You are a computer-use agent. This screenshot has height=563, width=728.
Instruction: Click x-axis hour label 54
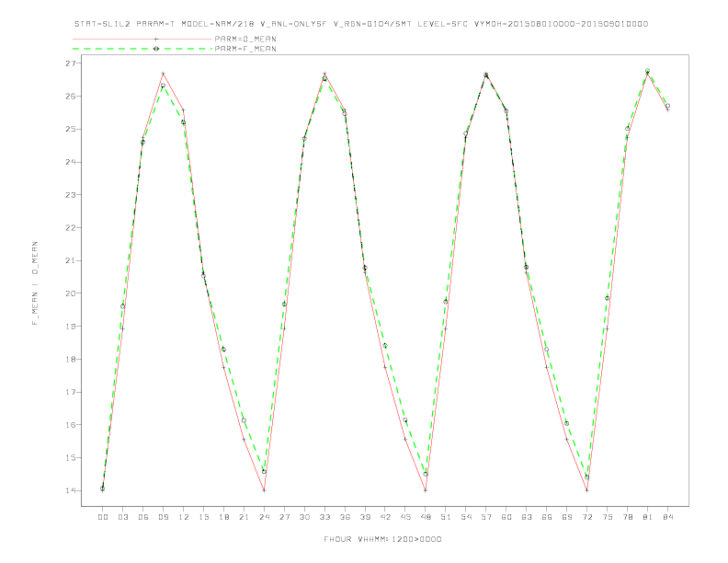(466, 517)
